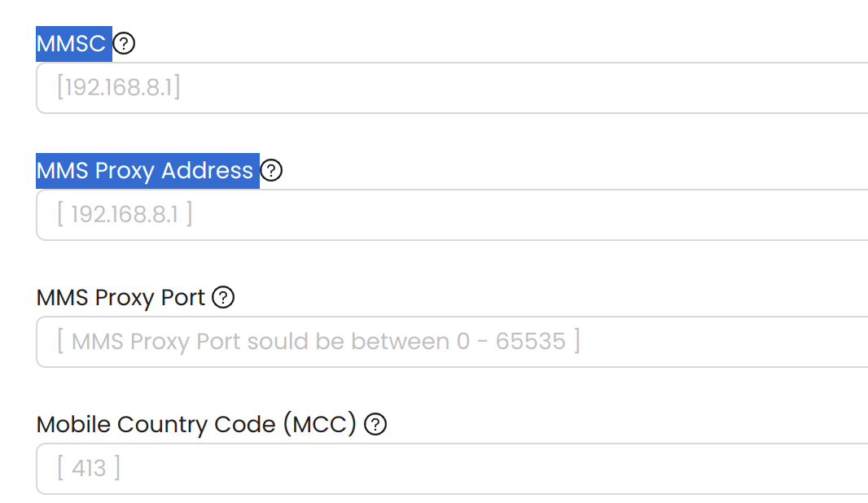Click the [ 413 ] placeholder text
The height and width of the screenshot is (503, 868).
[89, 468]
